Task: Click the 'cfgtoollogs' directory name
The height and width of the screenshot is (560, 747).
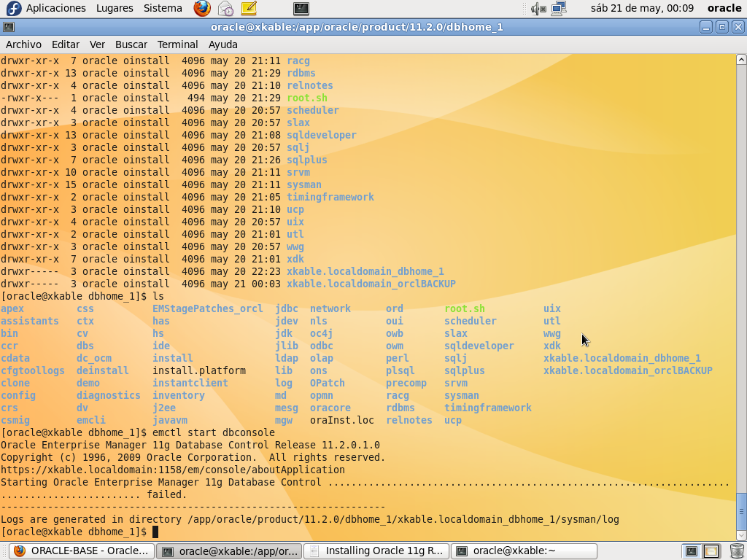Action: 32,370
